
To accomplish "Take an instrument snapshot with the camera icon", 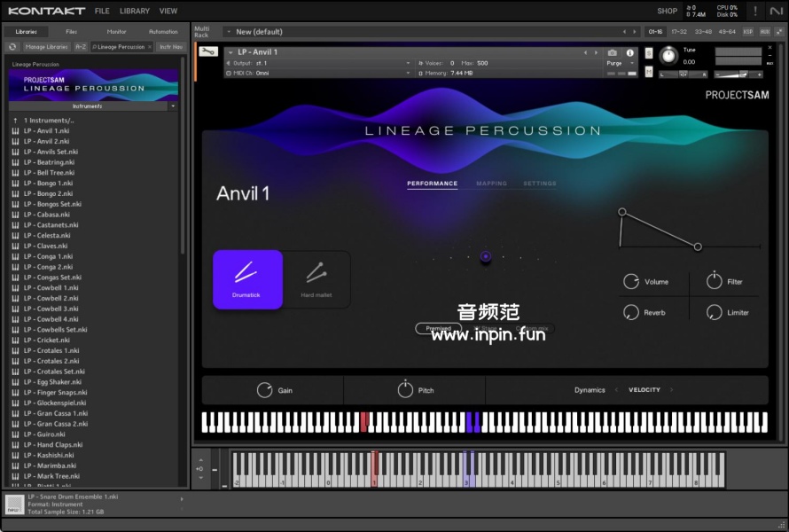I will (612, 52).
